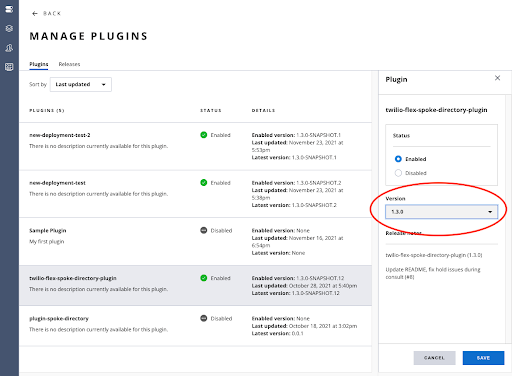Click 'My first plugin' description text

click(47, 241)
